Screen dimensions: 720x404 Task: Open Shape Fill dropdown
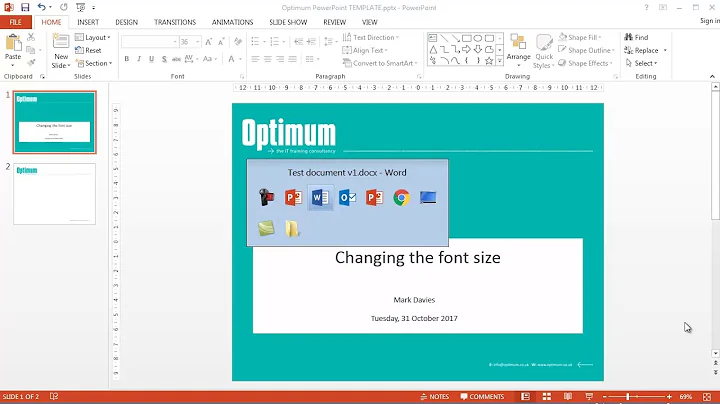pyautogui.click(x=580, y=37)
